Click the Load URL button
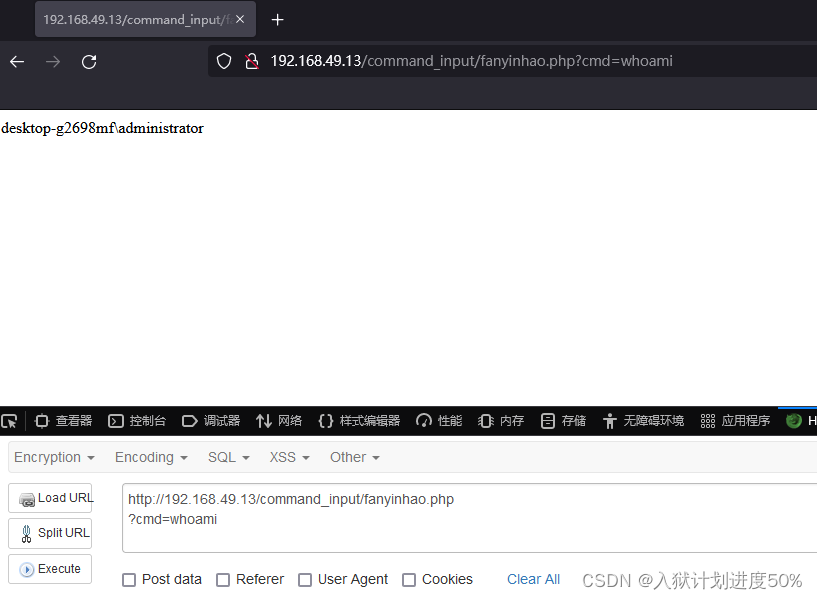Viewport: 817px width, 599px height. [x=50, y=498]
